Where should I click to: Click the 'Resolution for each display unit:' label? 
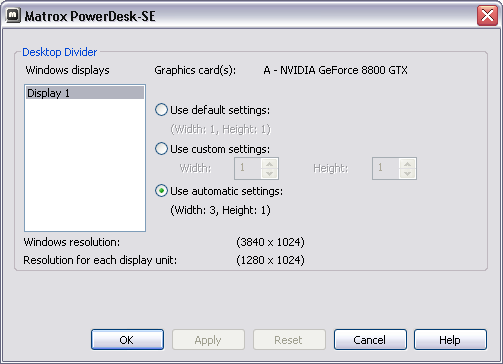[100, 260]
